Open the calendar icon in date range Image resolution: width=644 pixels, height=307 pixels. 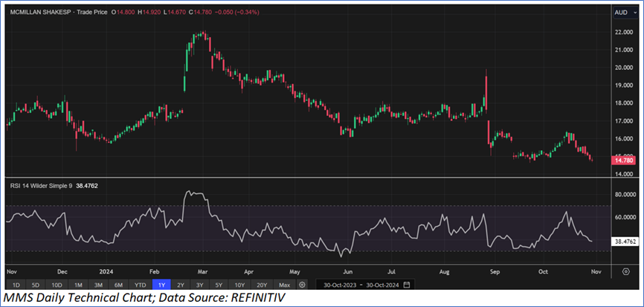pyautogui.click(x=407, y=285)
